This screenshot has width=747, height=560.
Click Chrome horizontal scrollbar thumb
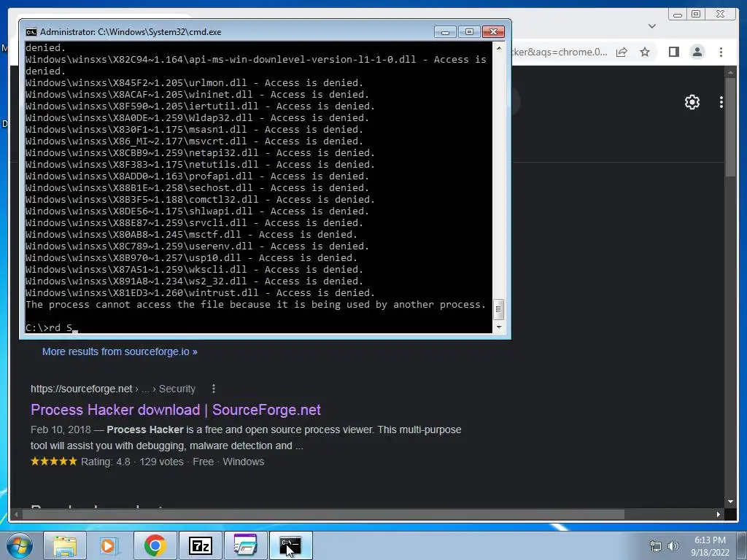point(323,514)
